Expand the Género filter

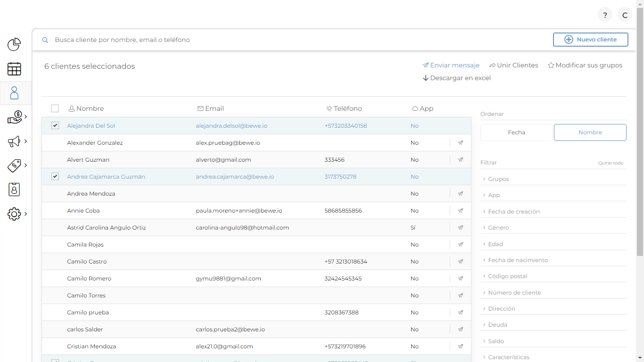tap(553, 228)
